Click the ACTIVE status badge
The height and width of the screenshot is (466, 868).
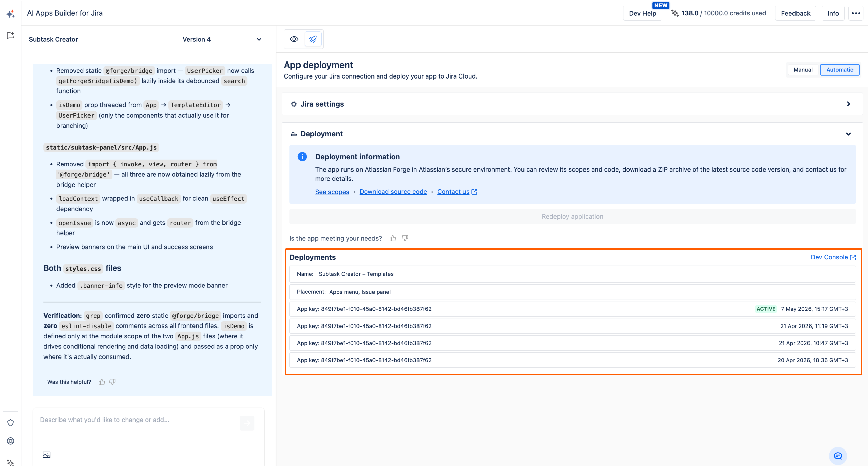766,309
